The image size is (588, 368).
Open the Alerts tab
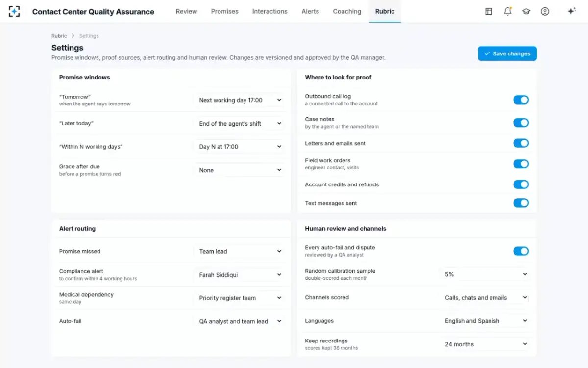click(x=310, y=11)
